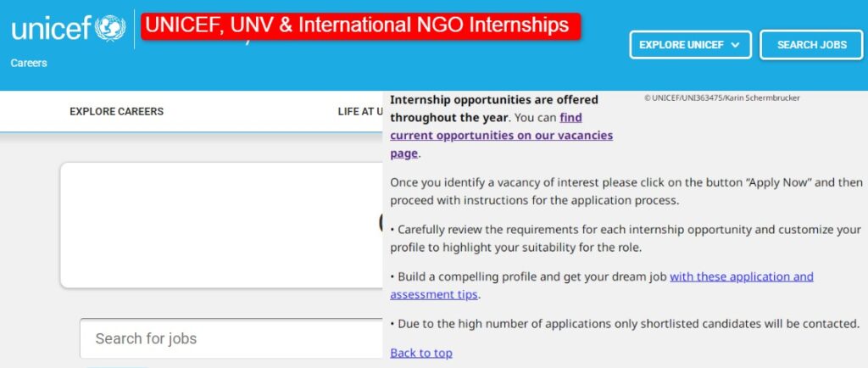Click the photo credit text by Karin Schermbrucker
Image resolution: width=868 pixels, height=368 pixels.
(x=722, y=98)
